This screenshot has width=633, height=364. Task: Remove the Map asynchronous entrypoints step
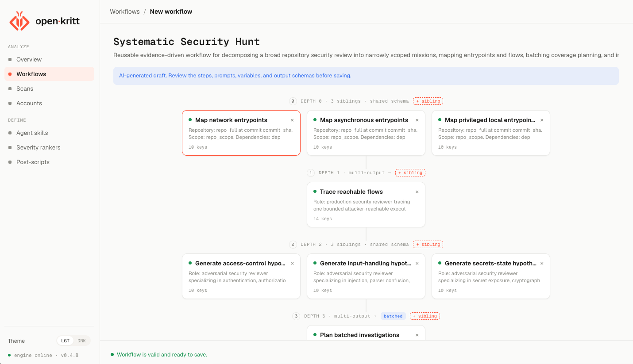417,120
